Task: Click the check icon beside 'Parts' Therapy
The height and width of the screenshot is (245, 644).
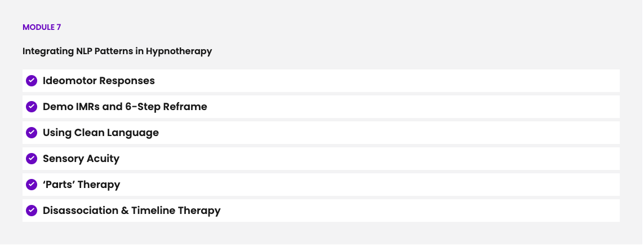Action: click(x=32, y=185)
